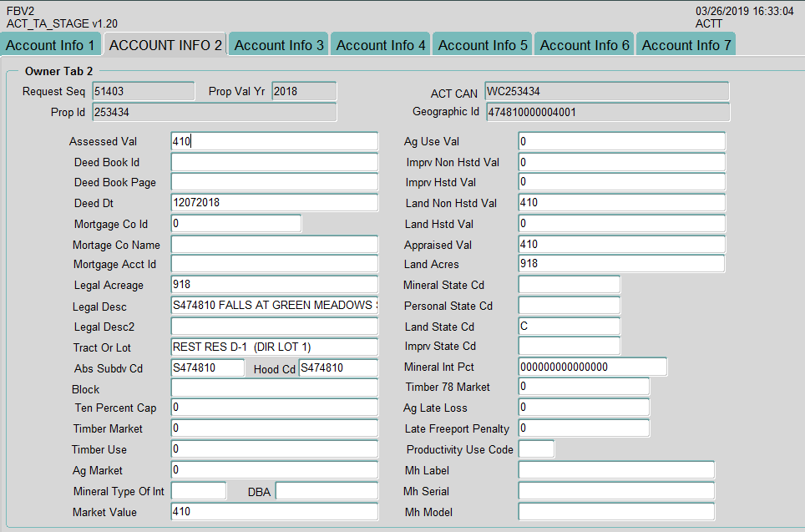Click the Hood Cd input box

pos(337,368)
